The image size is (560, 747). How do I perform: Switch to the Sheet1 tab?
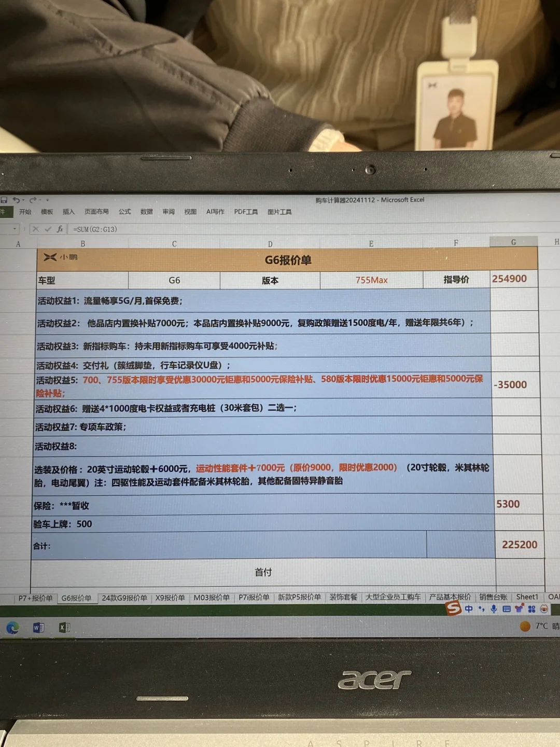click(x=527, y=597)
